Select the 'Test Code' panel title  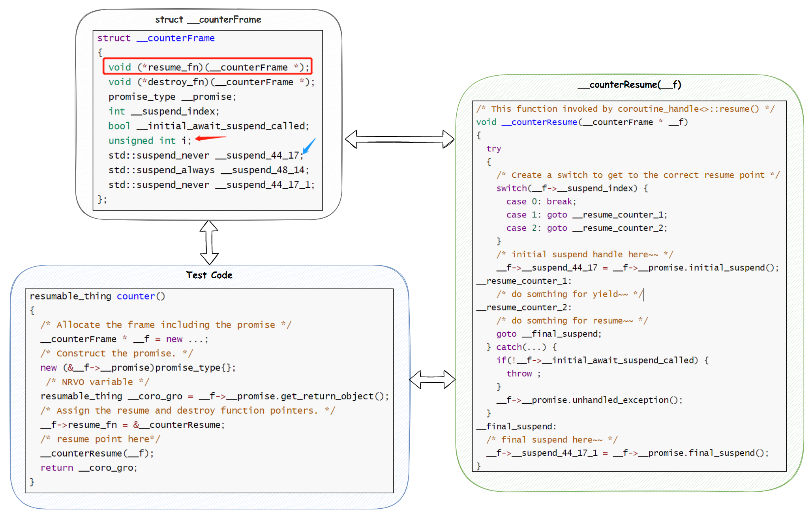tap(209, 275)
